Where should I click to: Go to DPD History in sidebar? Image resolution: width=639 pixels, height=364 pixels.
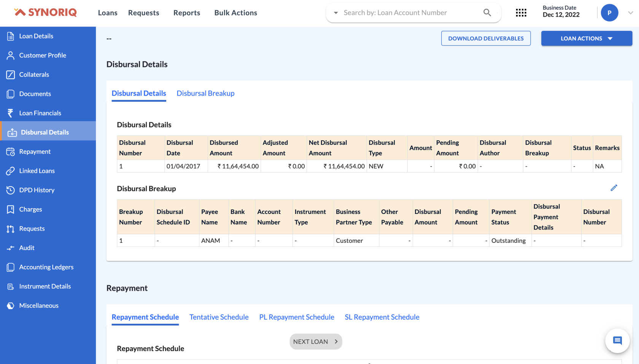tap(37, 190)
